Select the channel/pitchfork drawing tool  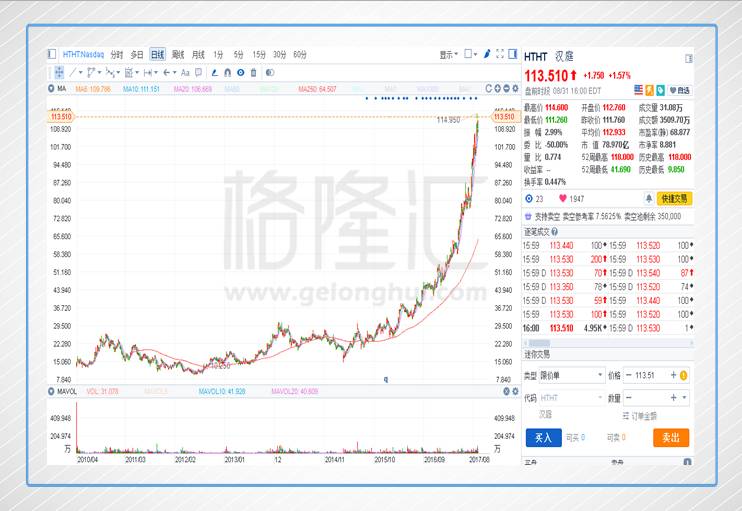(x=91, y=72)
